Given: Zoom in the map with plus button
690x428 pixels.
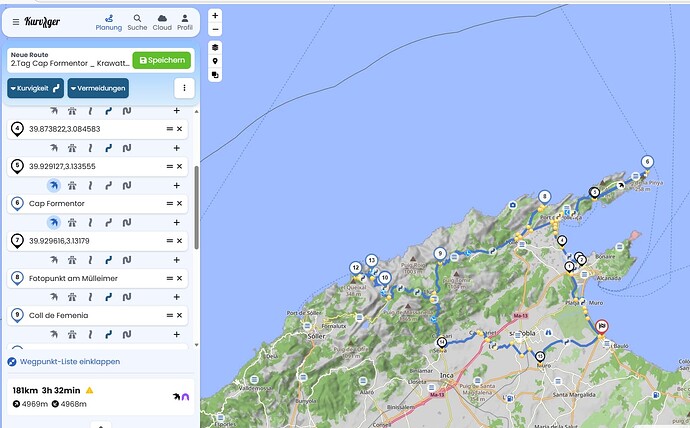Looking at the screenshot, I should click(215, 16).
